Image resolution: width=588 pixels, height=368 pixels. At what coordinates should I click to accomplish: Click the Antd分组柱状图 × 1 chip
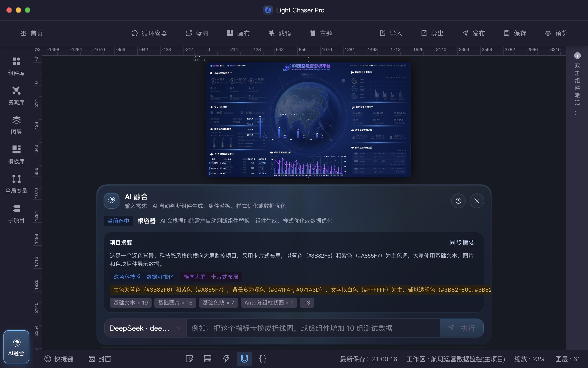269,302
